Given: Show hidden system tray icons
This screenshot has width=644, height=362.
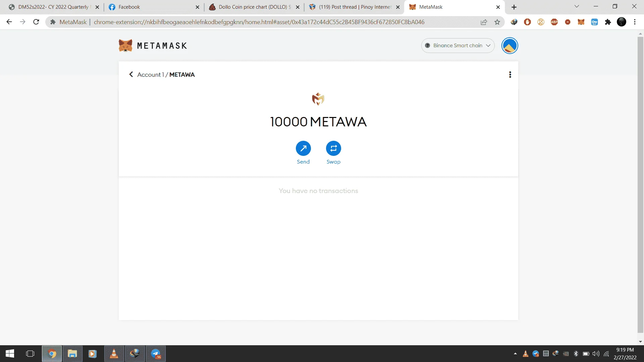Looking at the screenshot, I should (515, 354).
